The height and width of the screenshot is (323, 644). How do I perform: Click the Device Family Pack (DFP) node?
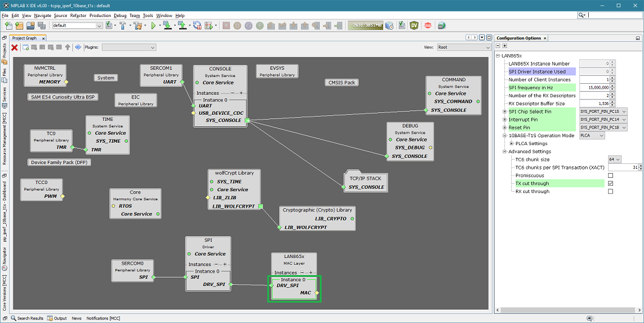tap(59, 162)
